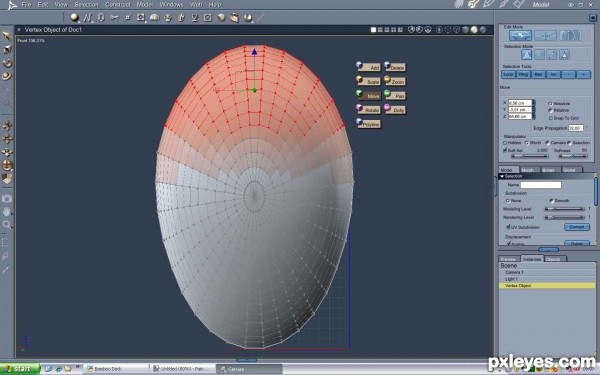Adjust the Rendering Level slider

[564, 217]
